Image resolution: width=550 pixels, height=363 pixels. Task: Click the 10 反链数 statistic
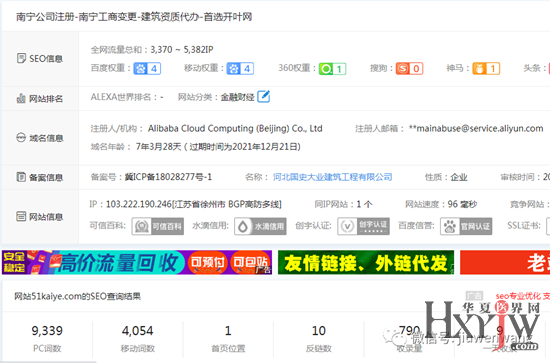318,338
